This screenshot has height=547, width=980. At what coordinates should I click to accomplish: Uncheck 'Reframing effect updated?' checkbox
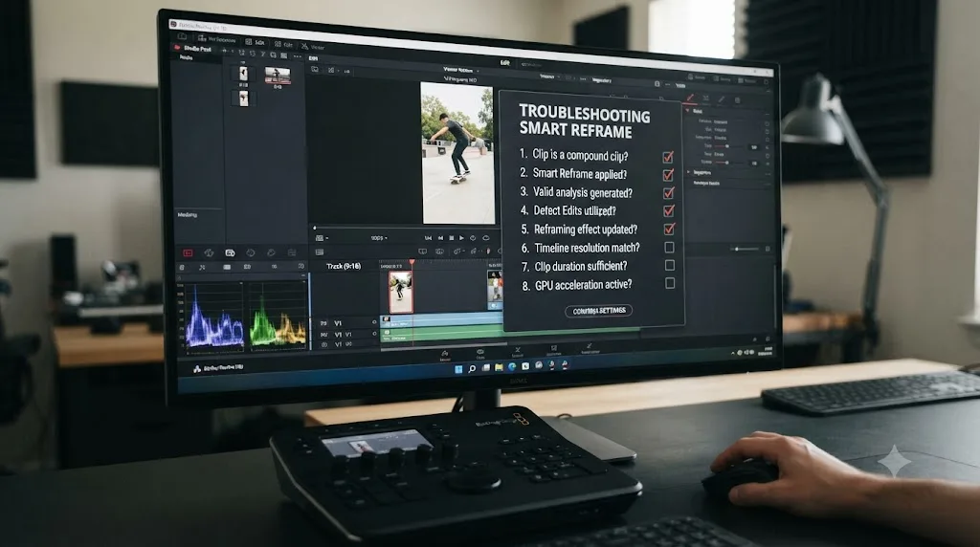669,230
